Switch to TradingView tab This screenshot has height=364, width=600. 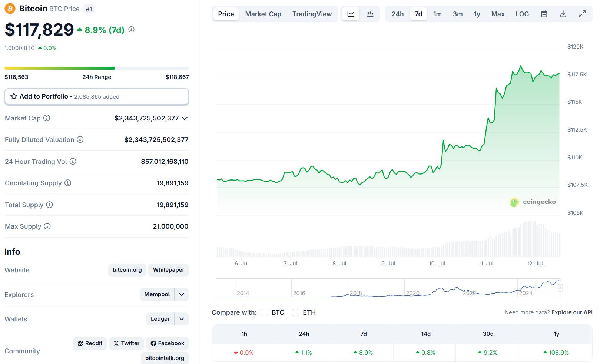pos(312,14)
